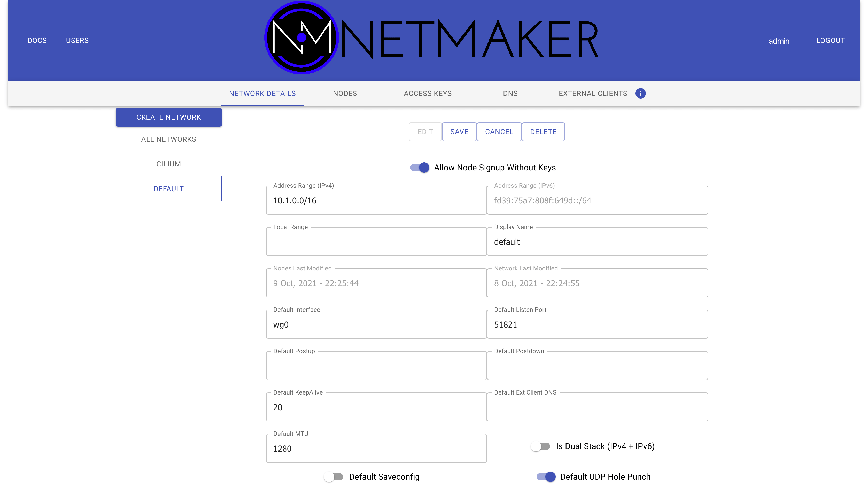The height and width of the screenshot is (500, 868).
Task: Open the Docs page
Action: [x=37, y=40]
